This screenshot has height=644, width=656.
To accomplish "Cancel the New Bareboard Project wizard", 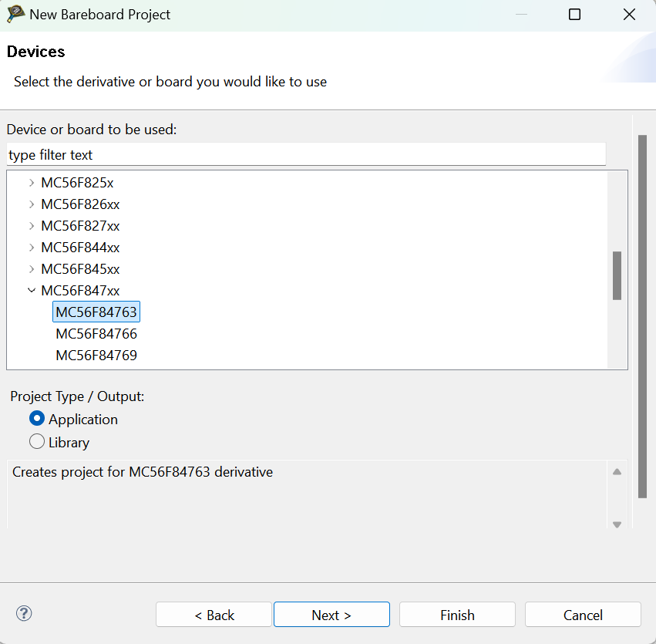I will point(583,614).
